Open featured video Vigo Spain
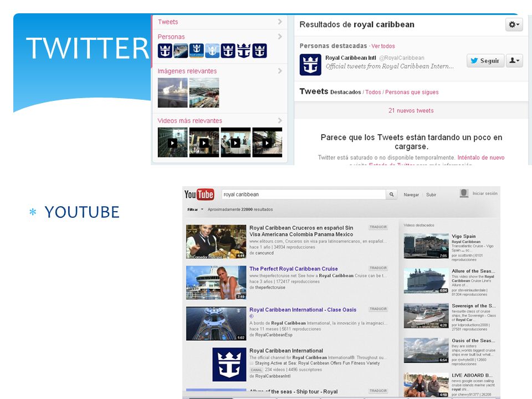The height and width of the screenshot is (399, 532). [x=463, y=236]
